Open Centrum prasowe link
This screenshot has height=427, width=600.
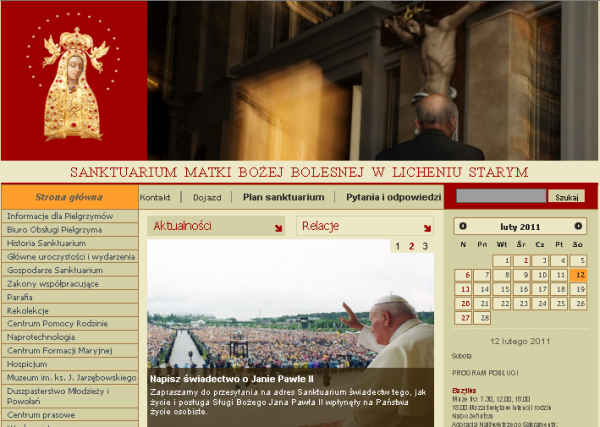pyautogui.click(x=70, y=415)
